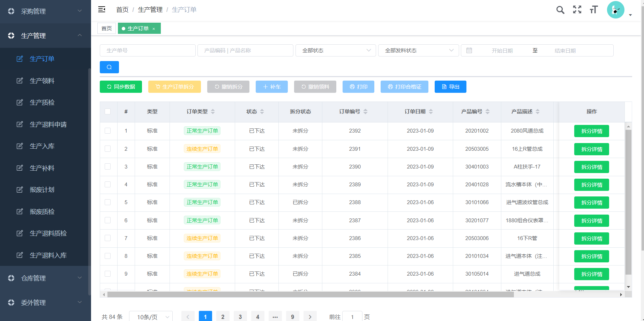644x321 pixels.
Task: Click the 导出 export button
Action: (450, 87)
